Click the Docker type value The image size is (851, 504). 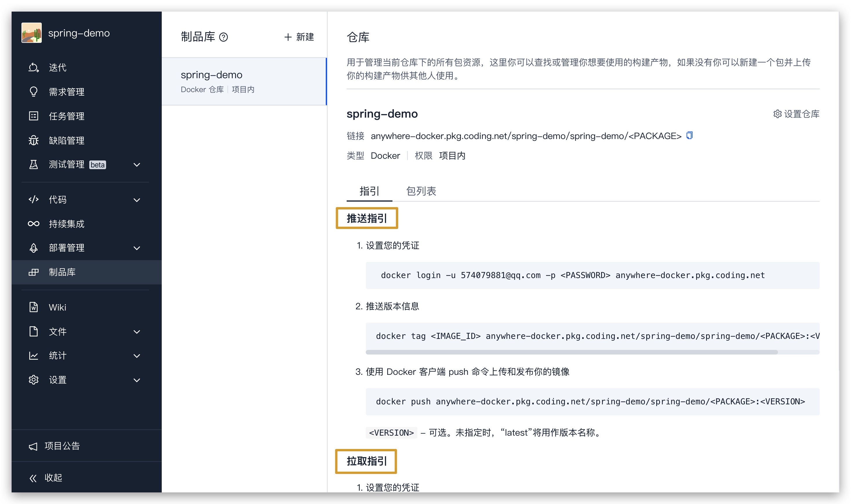[x=385, y=156]
